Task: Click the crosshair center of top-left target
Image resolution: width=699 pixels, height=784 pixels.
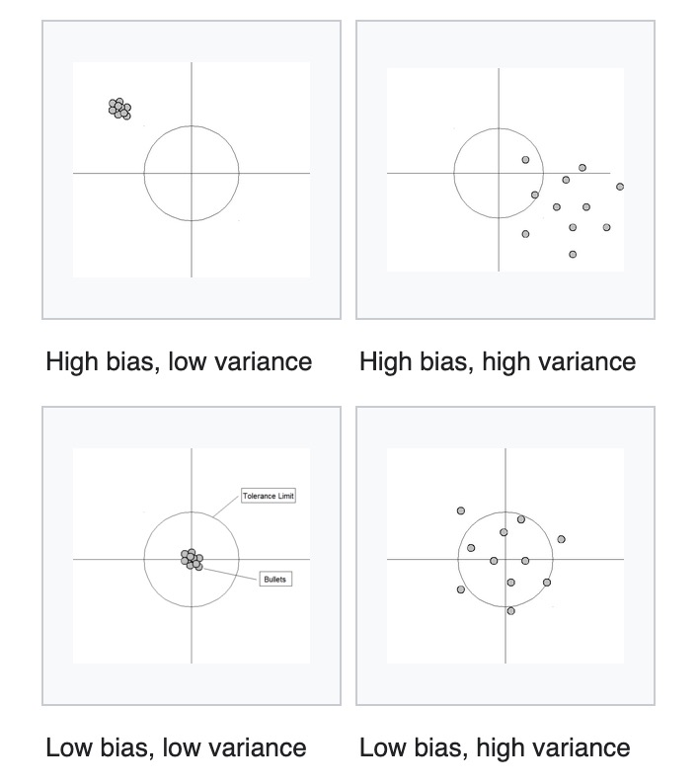Action: coord(192,173)
